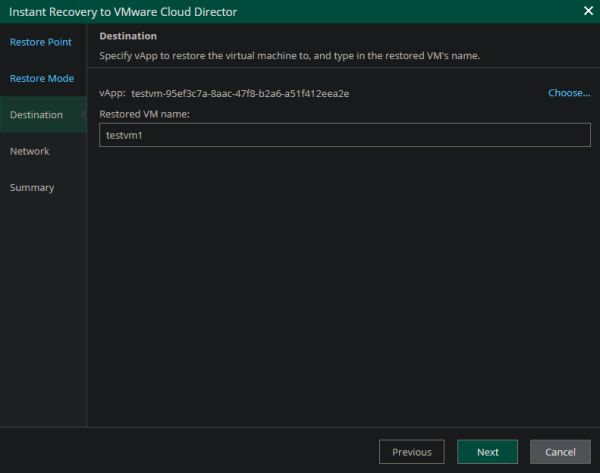Click the Restored VM name label
This screenshot has height=473, width=600.
(x=144, y=114)
